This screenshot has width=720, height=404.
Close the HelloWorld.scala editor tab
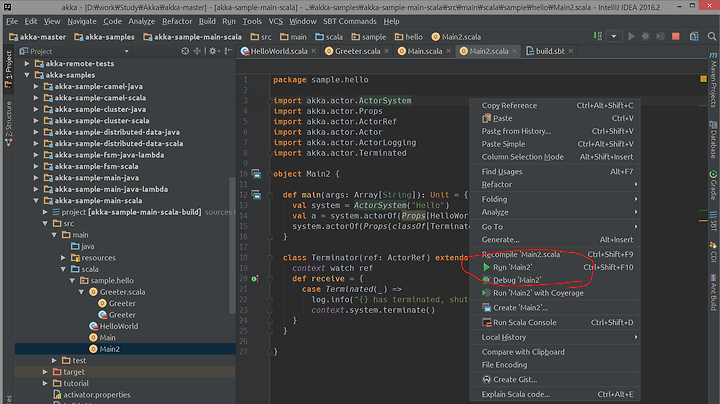[312, 51]
